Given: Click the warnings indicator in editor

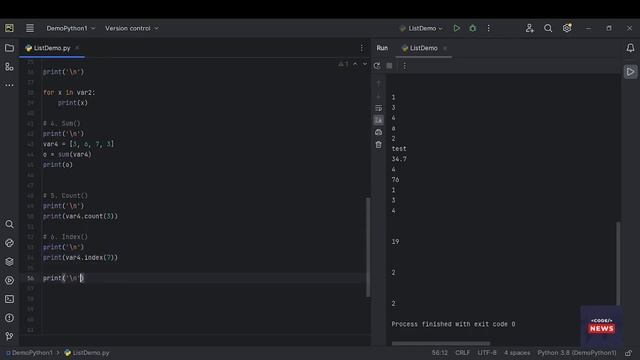Looking at the screenshot, I should coord(343,64).
